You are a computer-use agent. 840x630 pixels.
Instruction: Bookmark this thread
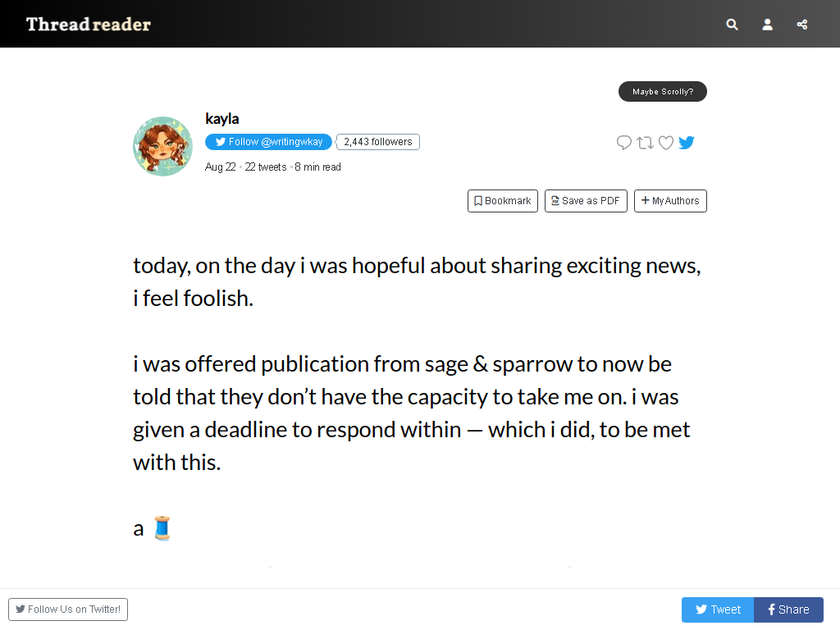coord(503,201)
